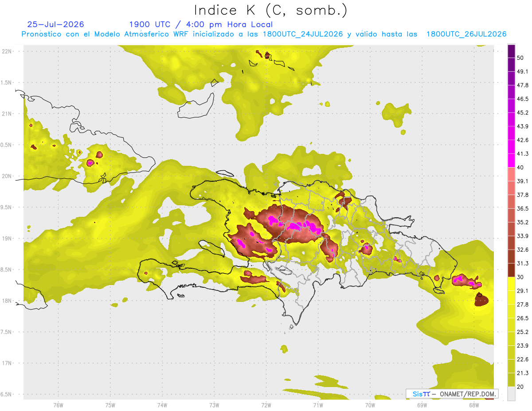The image size is (532, 411).
Task: Click the "22.6" legend value
Action: click(x=523, y=359)
